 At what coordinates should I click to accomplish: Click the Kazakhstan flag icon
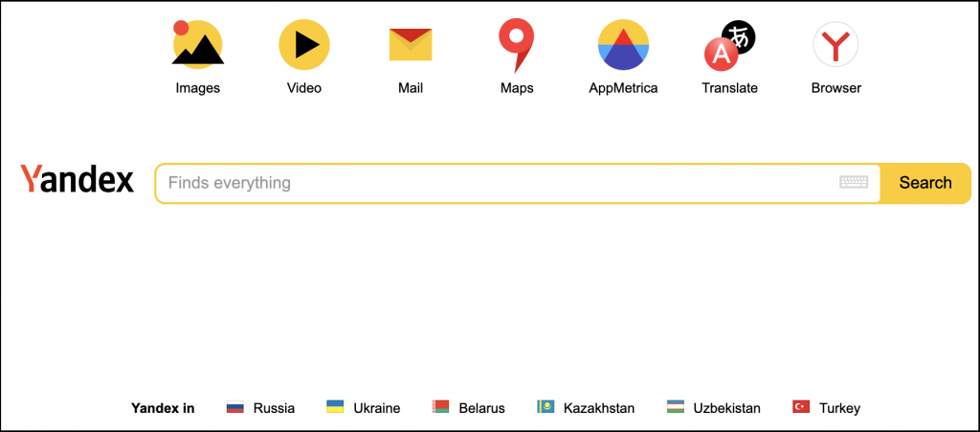point(546,407)
